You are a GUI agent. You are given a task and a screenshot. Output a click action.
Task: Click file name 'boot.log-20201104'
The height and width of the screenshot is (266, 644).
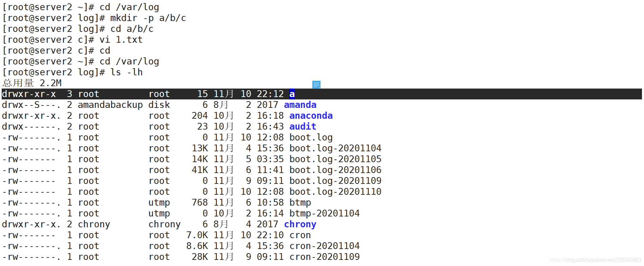[x=335, y=148]
